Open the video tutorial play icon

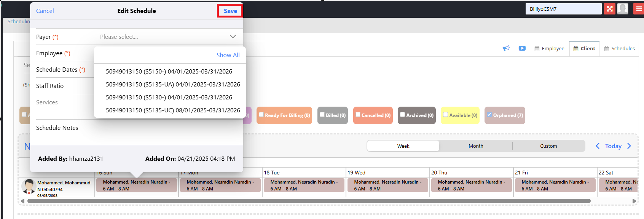522,48
